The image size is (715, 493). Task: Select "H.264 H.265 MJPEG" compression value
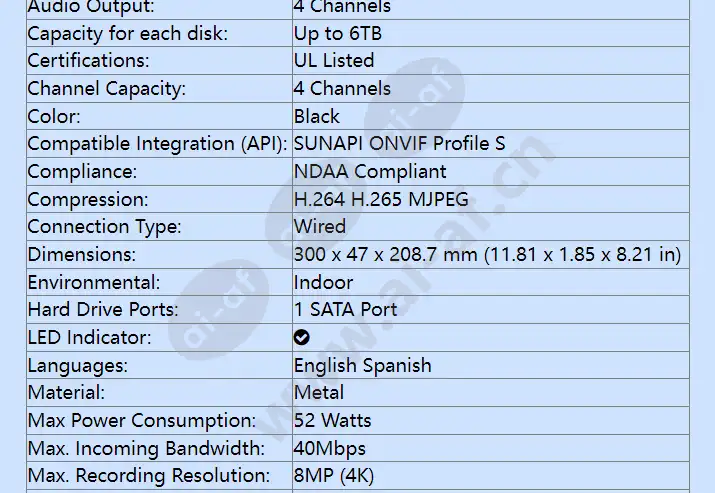pyautogui.click(x=381, y=199)
